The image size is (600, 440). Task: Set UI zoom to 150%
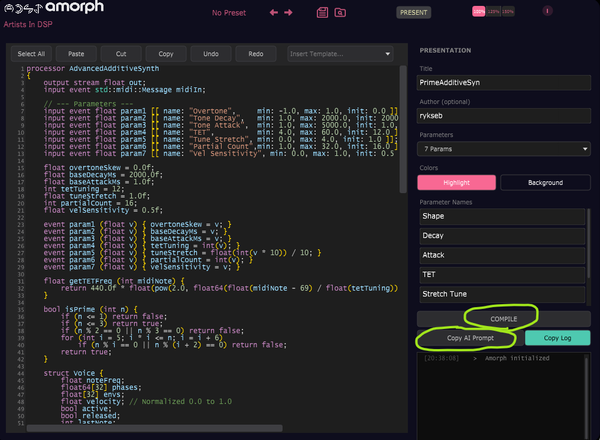[x=508, y=11]
